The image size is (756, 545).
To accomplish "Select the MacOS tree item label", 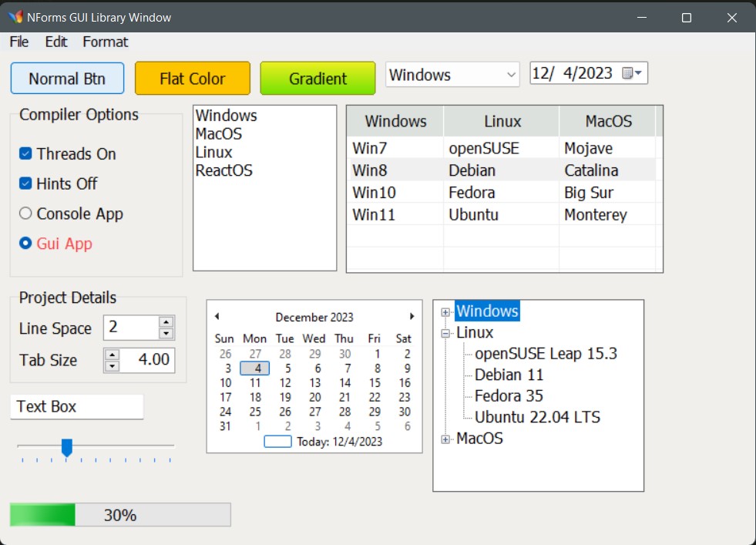I will click(x=480, y=439).
